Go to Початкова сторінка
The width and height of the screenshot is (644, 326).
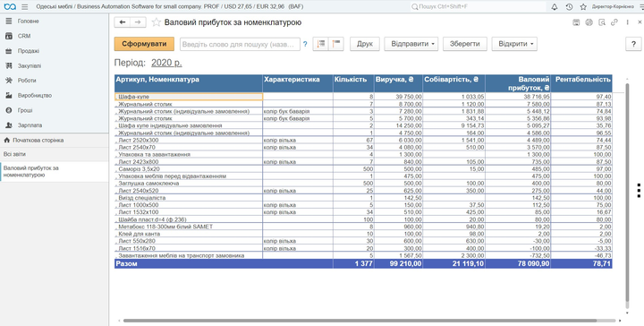(x=55, y=141)
